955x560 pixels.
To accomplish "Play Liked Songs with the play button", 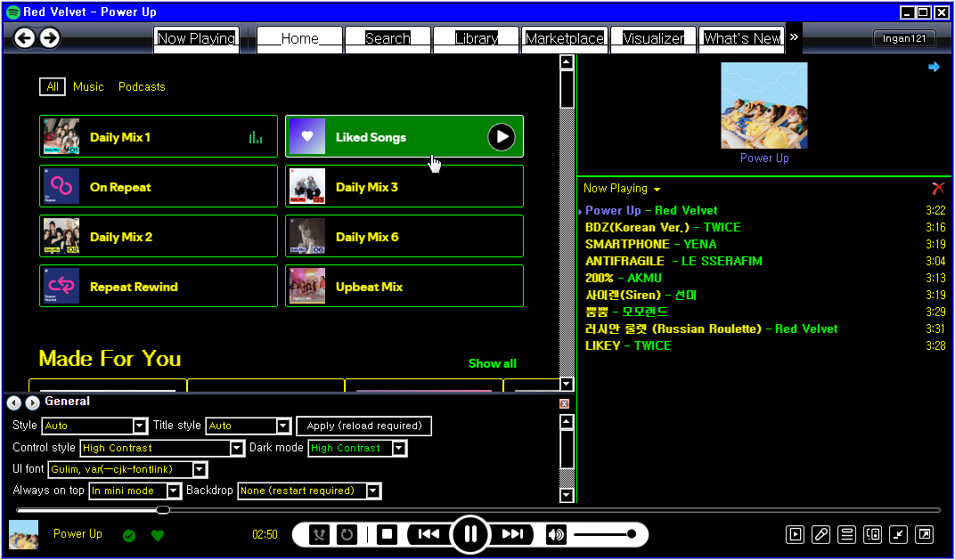I will 502,137.
